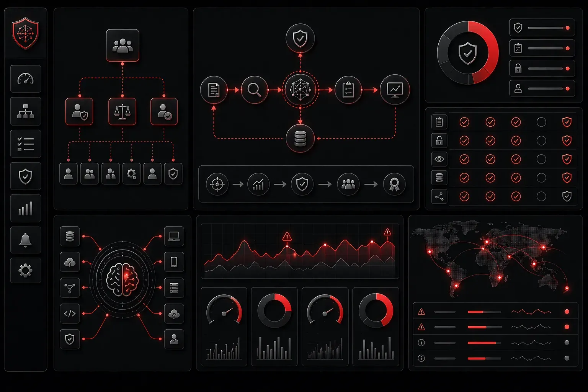Open the notification bell in sidebar

point(26,240)
